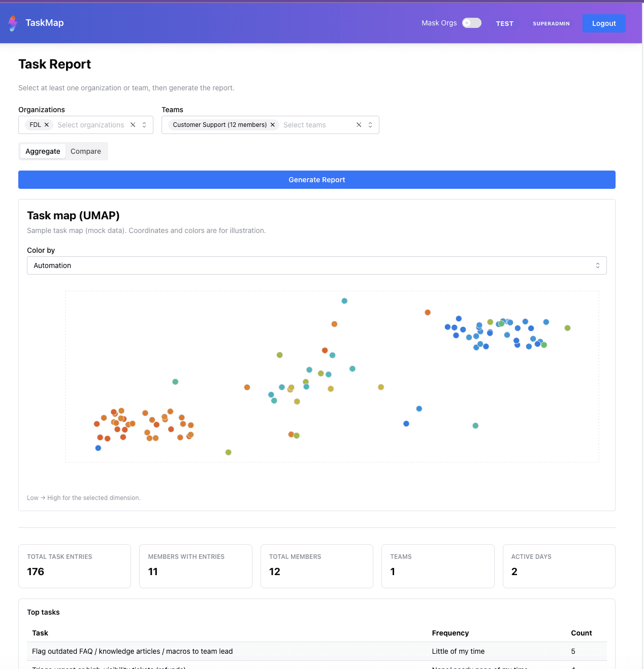
Task: Open the Select organizations dropdown
Action: [90, 124]
